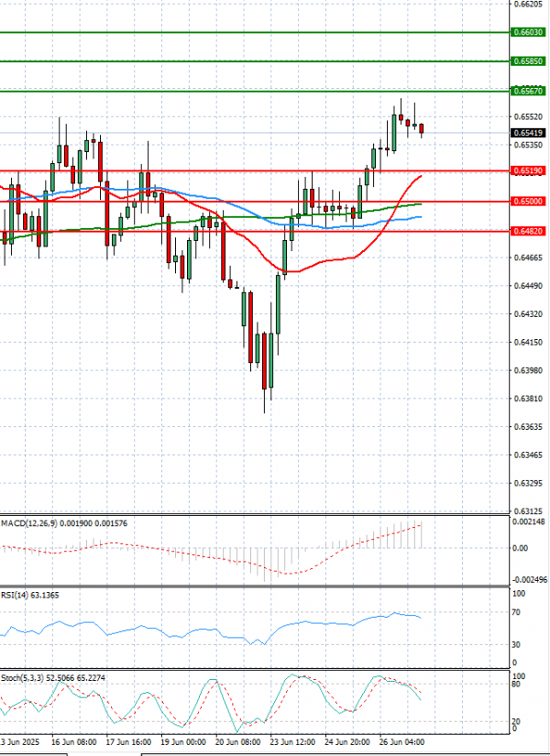
Task: Select the green 0.66030 resistance price label
Action: (528, 32)
